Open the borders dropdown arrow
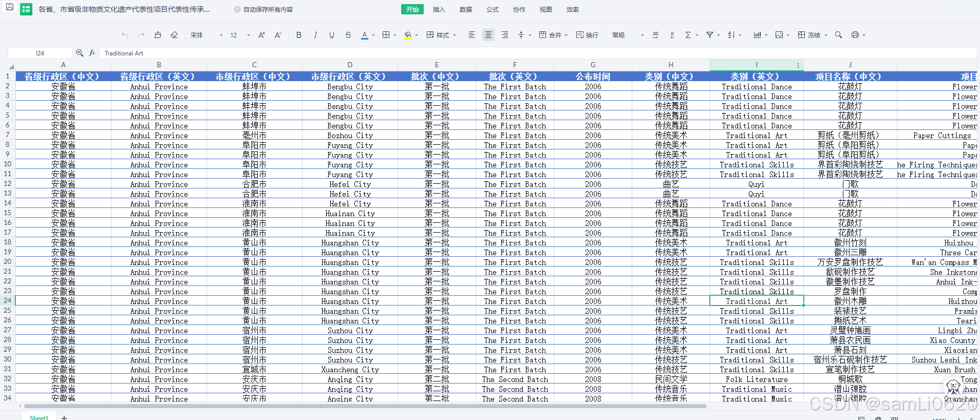980x420 pixels. point(395,35)
